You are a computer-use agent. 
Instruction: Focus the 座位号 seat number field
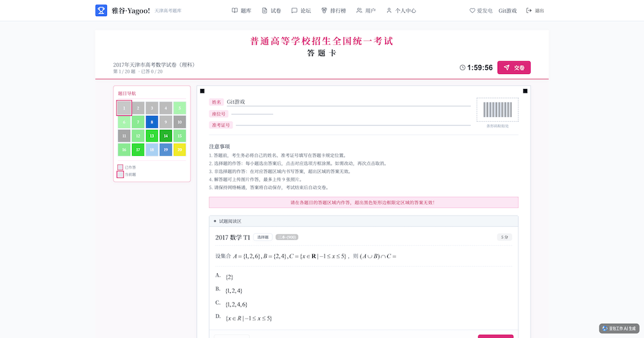click(x=252, y=114)
